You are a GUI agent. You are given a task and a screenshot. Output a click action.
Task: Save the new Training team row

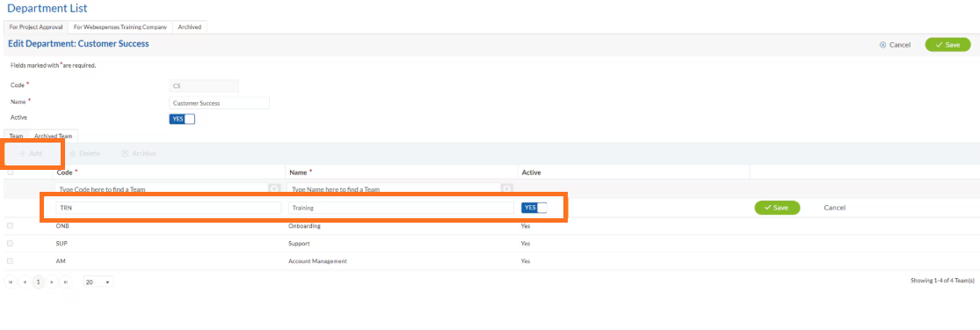click(777, 208)
